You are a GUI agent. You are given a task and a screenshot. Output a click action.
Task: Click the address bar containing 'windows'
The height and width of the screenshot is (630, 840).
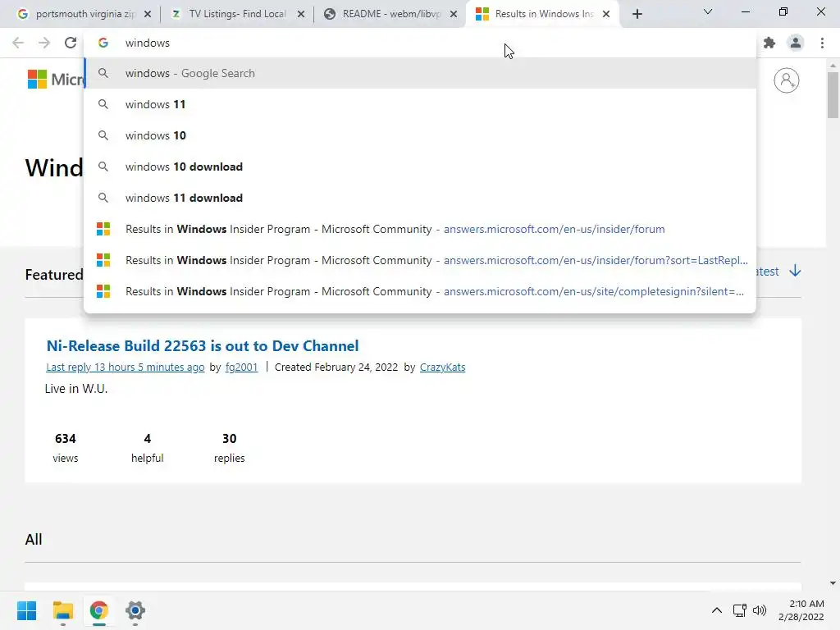420,43
